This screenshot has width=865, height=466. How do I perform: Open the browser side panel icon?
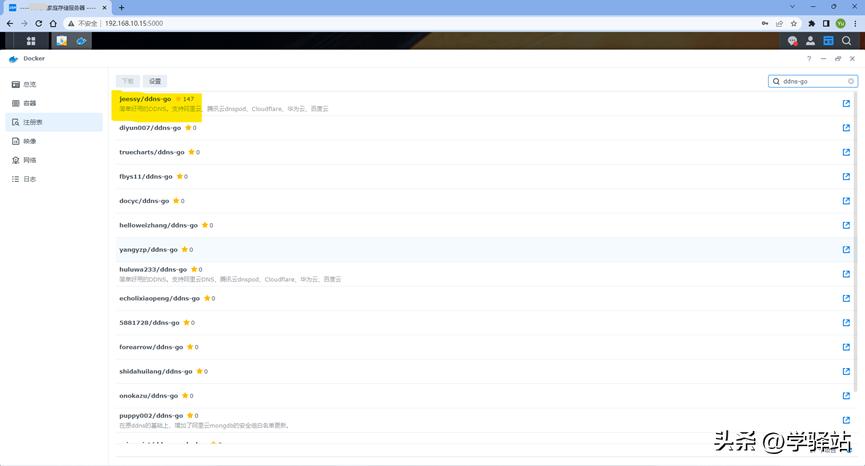[x=826, y=23]
